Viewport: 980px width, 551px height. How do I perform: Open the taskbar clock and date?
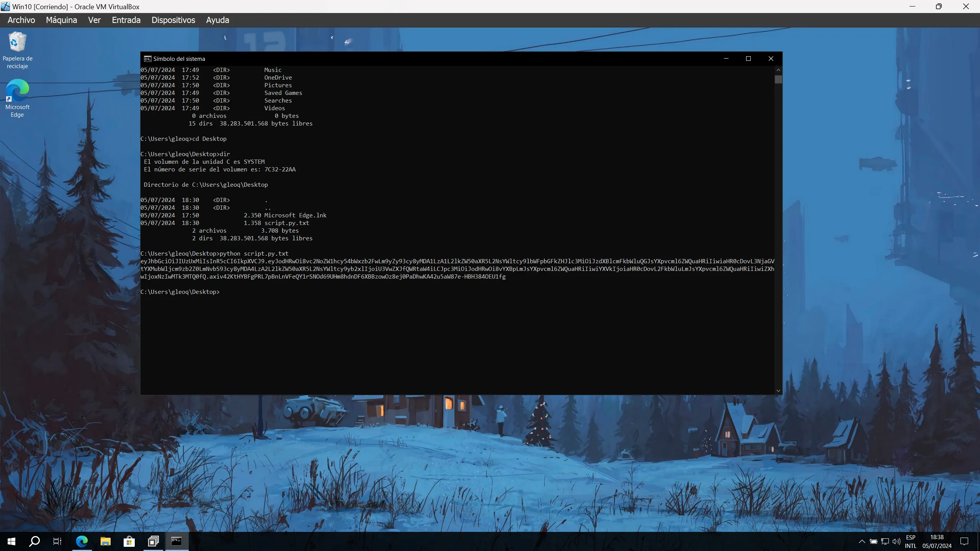(x=937, y=541)
